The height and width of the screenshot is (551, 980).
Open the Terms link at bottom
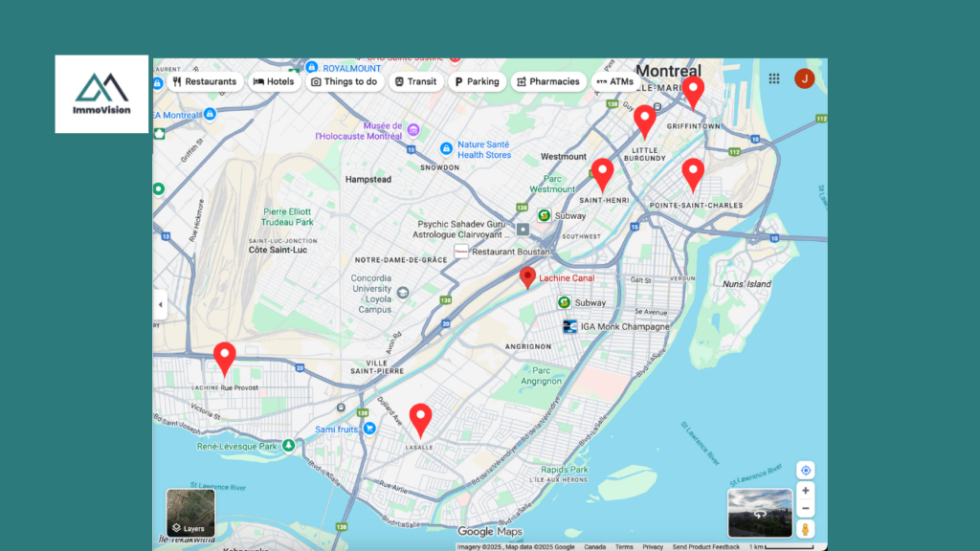point(624,547)
